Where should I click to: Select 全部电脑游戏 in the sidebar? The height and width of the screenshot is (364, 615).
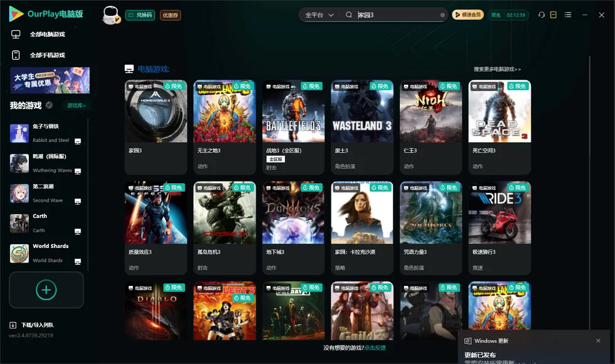click(47, 34)
